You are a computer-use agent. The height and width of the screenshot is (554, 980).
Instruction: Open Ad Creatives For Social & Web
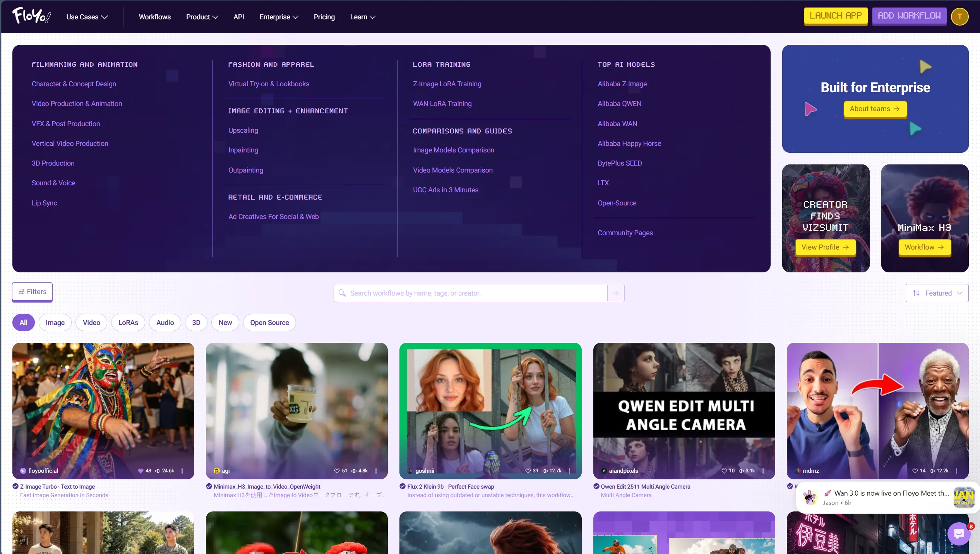click(x=274, y=217)
